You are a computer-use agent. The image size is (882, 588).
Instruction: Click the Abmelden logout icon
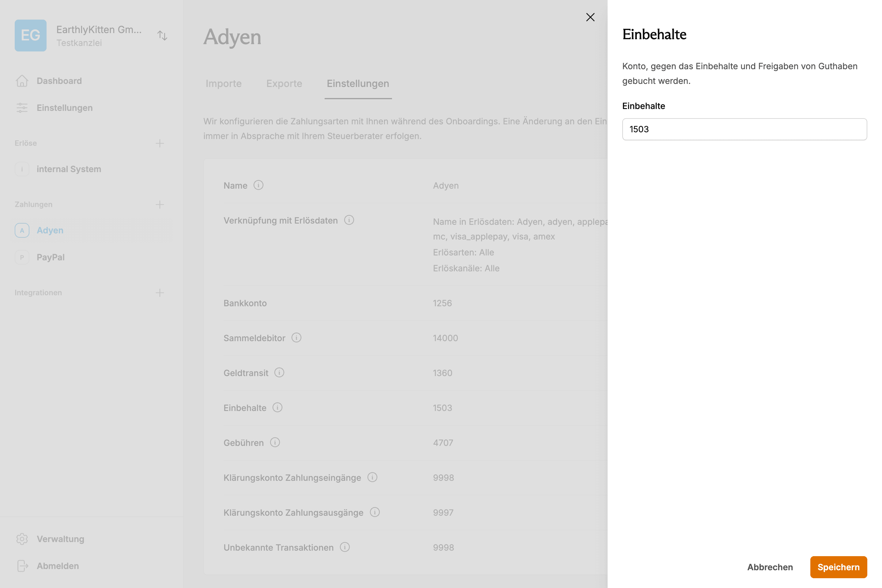(22, 566)
